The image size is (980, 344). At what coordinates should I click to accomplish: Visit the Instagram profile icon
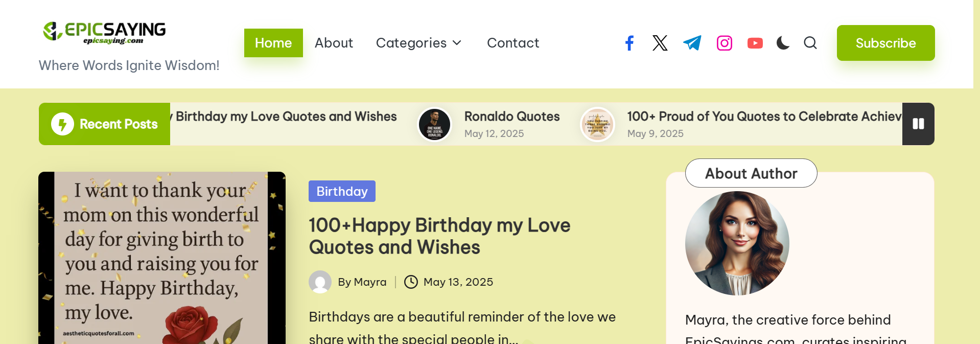pos(724,43)
